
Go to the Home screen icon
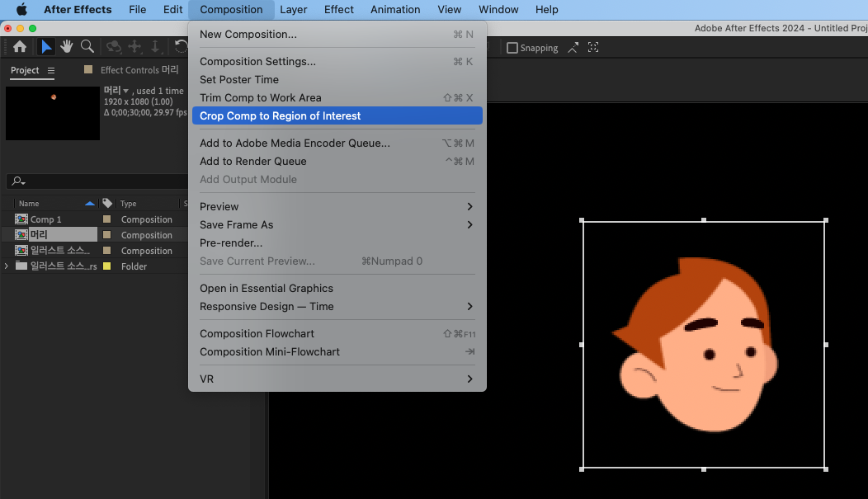tap(20, 47)
